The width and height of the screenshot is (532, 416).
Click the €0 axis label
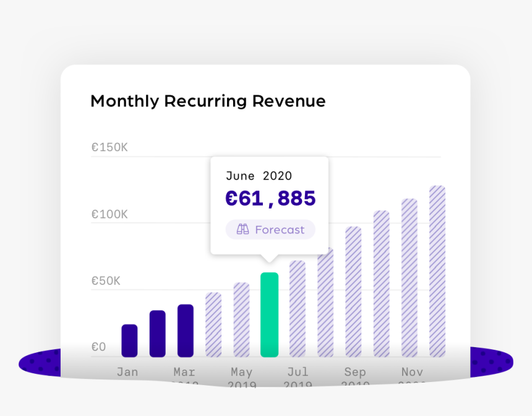[99, 347]
